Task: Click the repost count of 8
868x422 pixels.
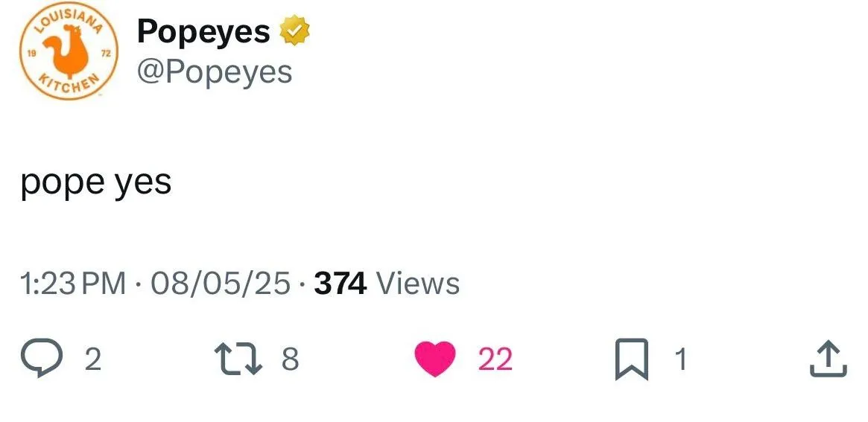Action: tap(291, 360)
